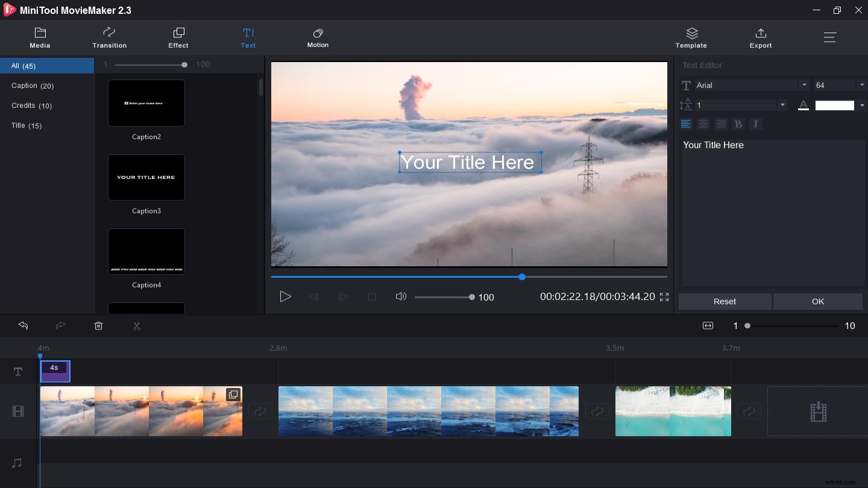868x488 pixels.
Task: Open the font family dropdown showing Arial
Action: pos(804,85)
